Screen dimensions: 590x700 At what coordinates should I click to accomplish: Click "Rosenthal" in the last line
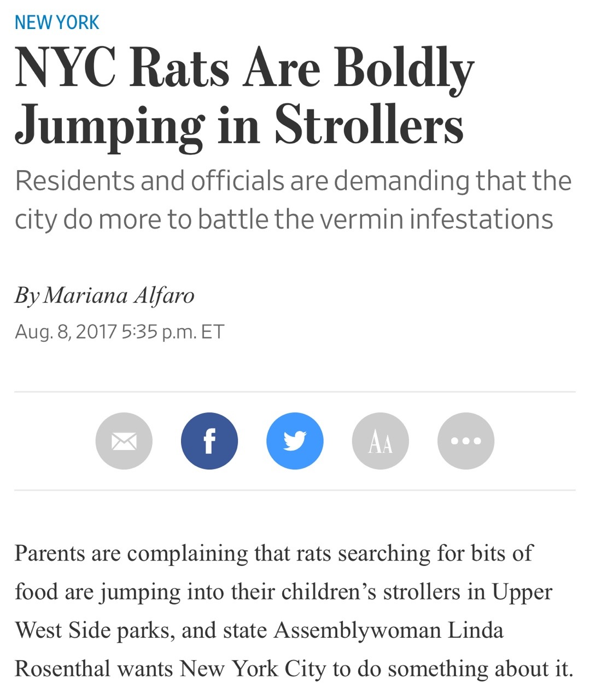tap(63, 668)
